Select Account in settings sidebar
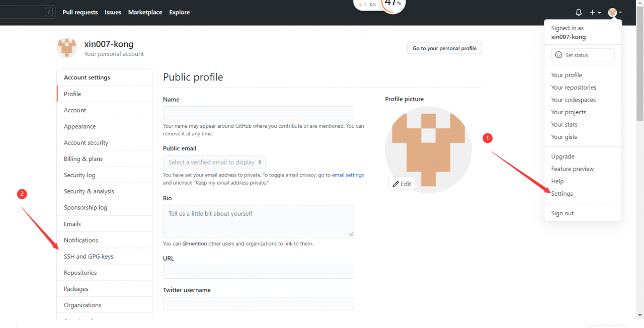This screenshot has width=644, height=328. pyautogui.click(x=104, y=110)
